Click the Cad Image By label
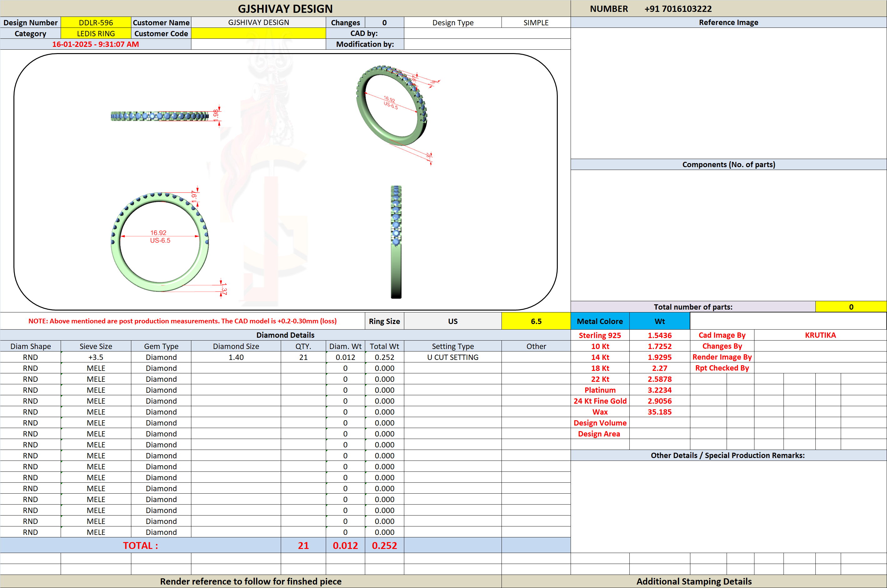This screenshot has width=887, height=588. tap(722, 335)
